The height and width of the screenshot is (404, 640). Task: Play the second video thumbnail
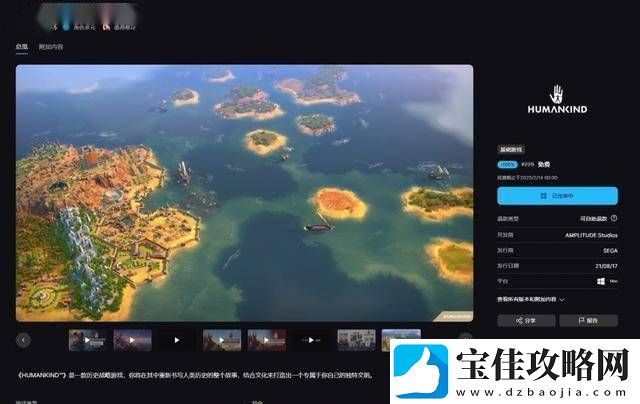tap(132, 340)
